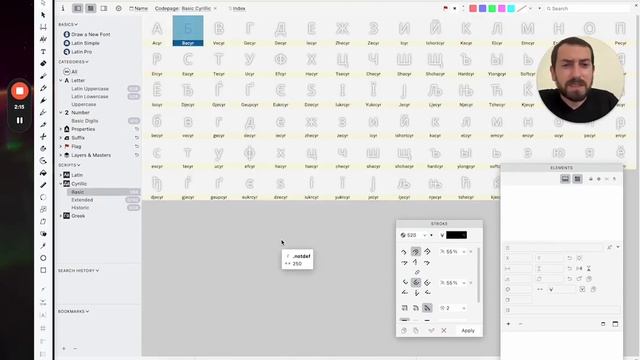640x360 pixels.
Task: Collapse the Bookmarks section
Action: point(73,311)
